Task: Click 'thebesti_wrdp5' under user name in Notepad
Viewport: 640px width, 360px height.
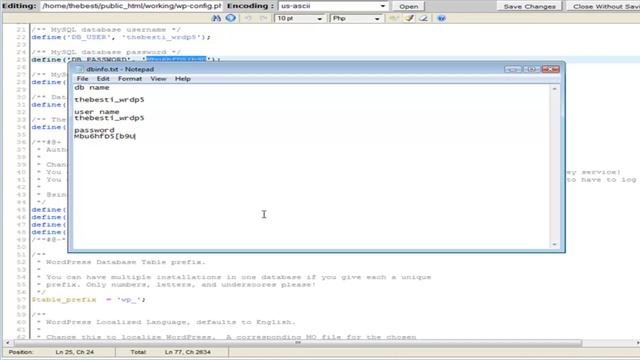Action: 109,118
